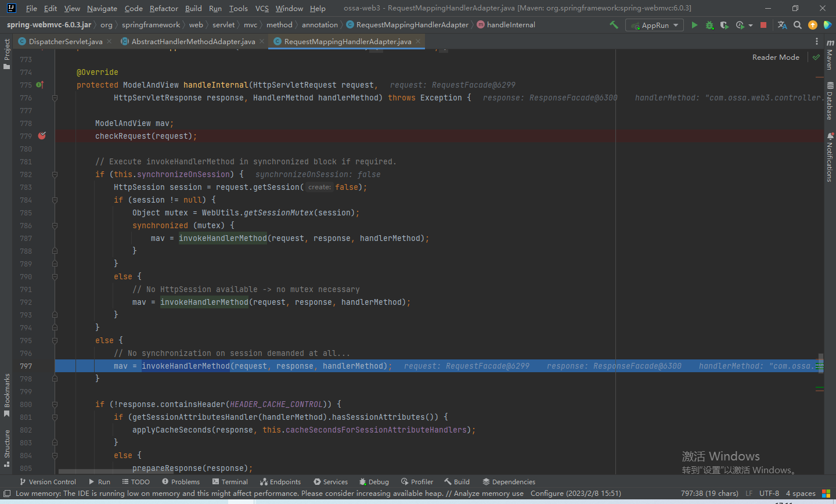This screenshot has width=836, height=504.
Task: Collapse the else block fold at line 795
Action: coord(55,340)
